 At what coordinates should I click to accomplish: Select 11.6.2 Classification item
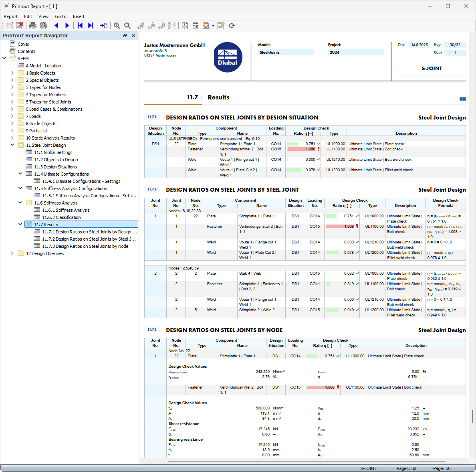61,217
